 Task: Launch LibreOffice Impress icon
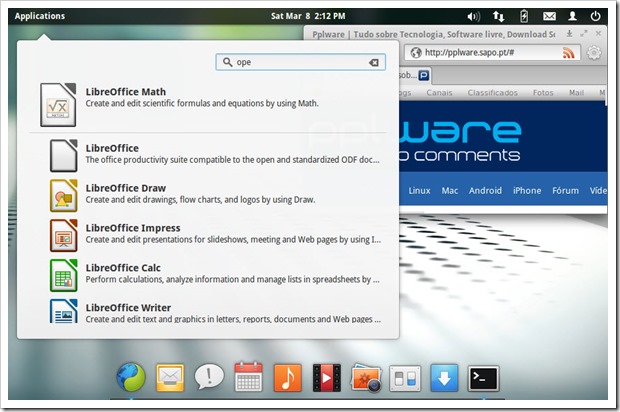tap(63, 235)
